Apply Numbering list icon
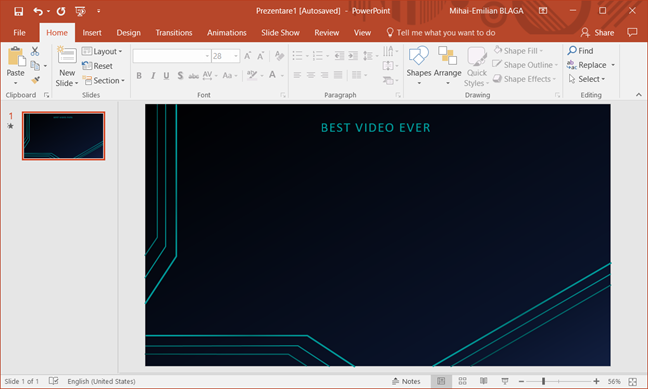 (x=318, y=55)
